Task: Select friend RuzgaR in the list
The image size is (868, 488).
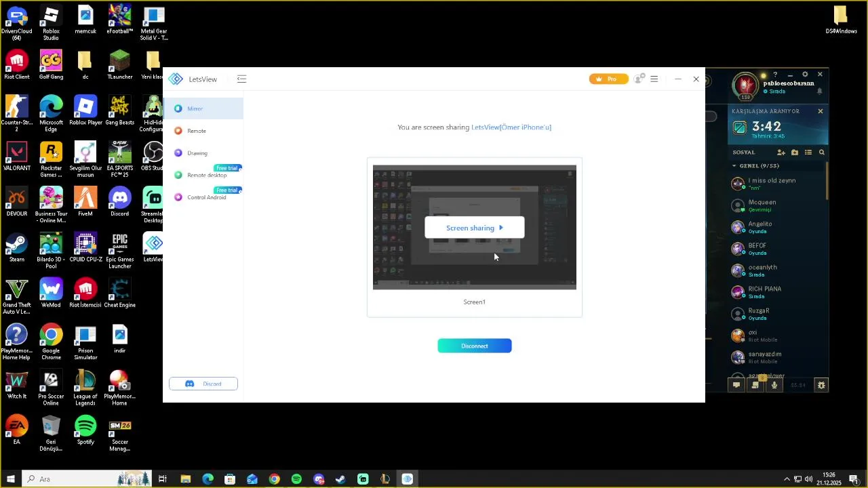Action: coord(777,314)
